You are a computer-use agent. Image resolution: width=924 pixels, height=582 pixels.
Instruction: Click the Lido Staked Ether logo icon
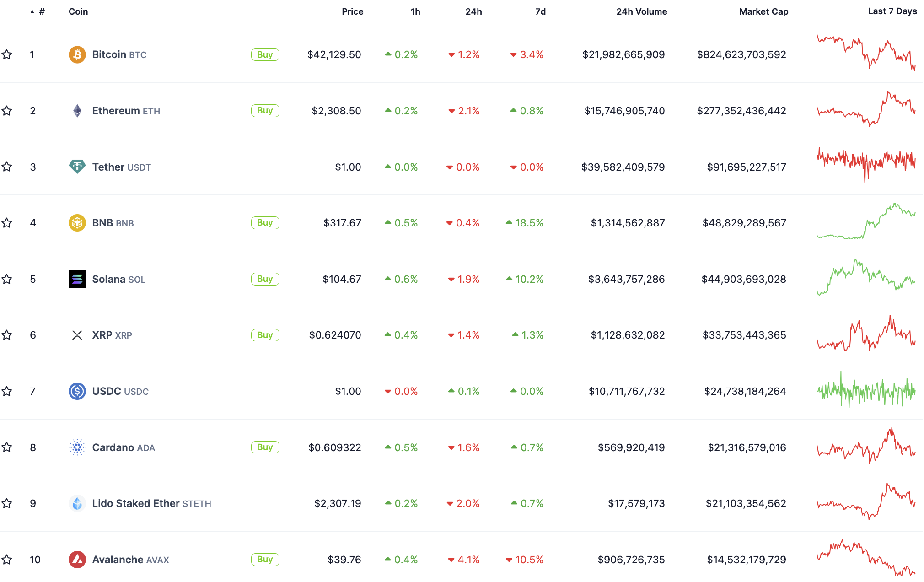[x=77, y=503]
